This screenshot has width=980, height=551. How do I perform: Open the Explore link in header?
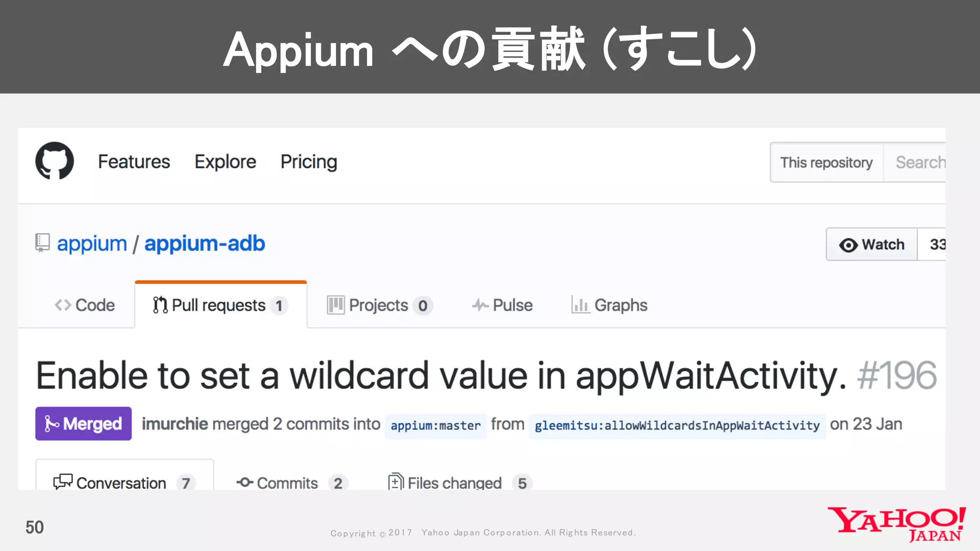pos(225,162)
